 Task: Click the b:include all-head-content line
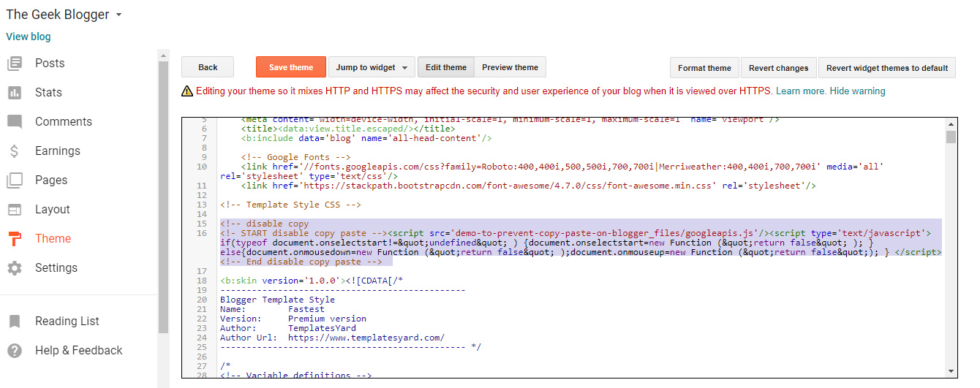(366, 138)
